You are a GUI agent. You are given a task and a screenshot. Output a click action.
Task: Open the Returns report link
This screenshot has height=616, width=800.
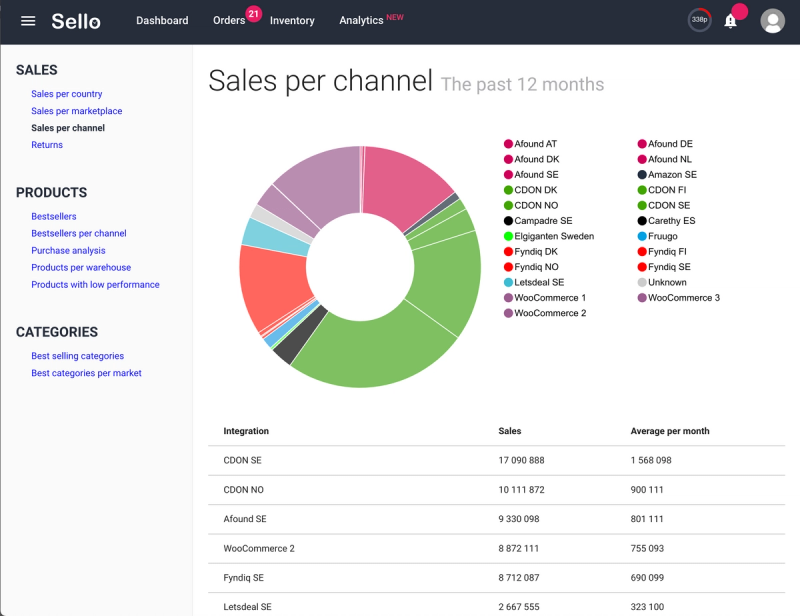coord(47,145)
